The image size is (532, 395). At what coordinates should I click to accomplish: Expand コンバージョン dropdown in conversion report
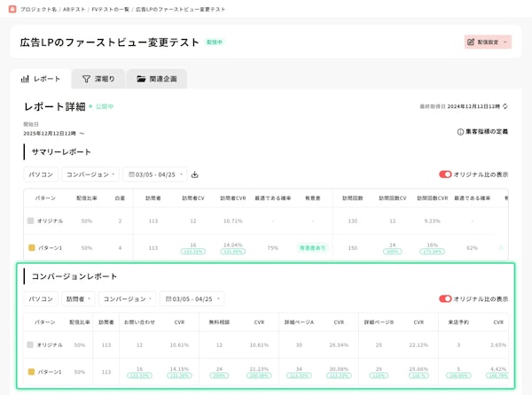126,299
